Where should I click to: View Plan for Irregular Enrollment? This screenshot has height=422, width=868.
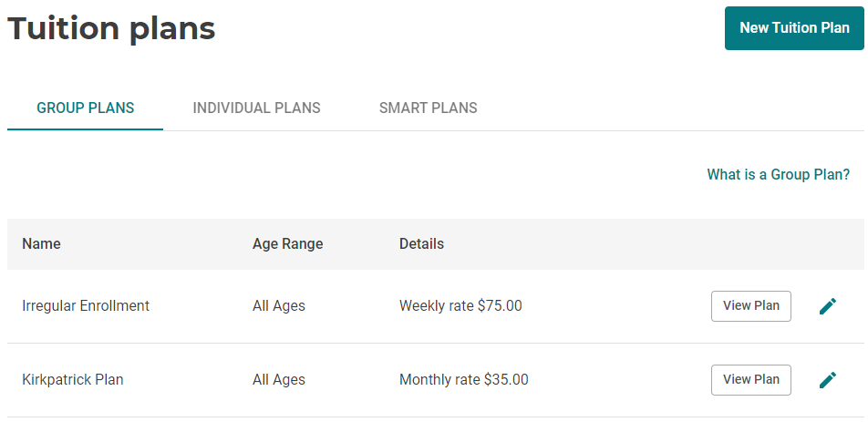pyautogui.click(x=750, y=306)
